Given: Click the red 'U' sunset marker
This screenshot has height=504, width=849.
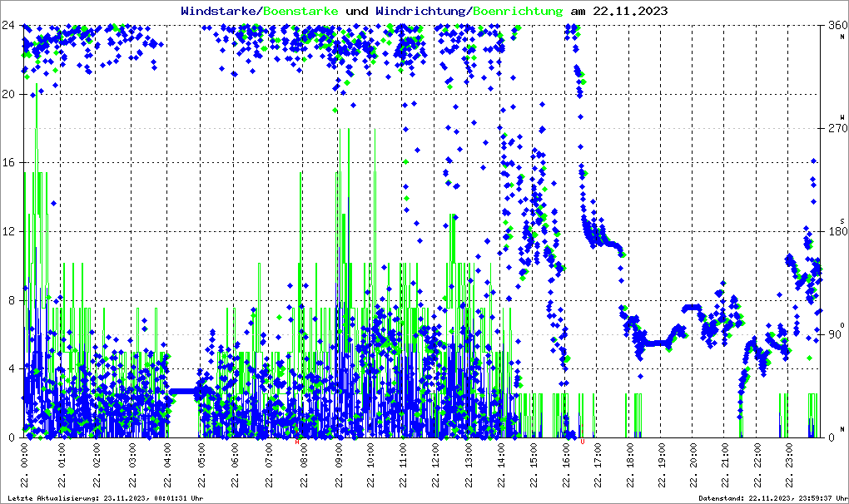Looking at the screenshot, I should click(583, 442).
